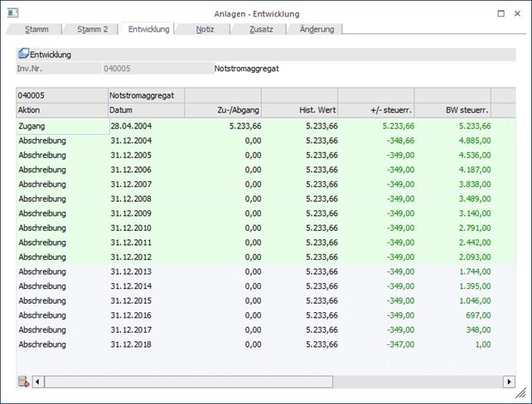Click the Aktion column header

tap(61, 110)
